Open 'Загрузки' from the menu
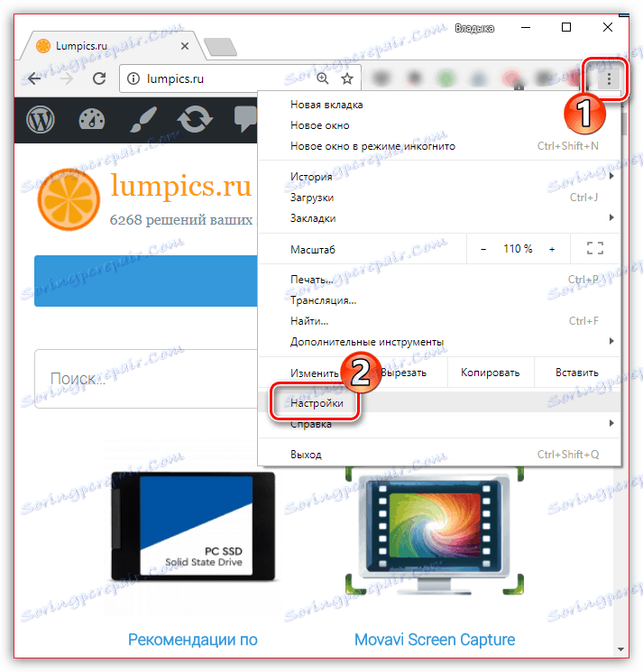 [x=439, y=198]
